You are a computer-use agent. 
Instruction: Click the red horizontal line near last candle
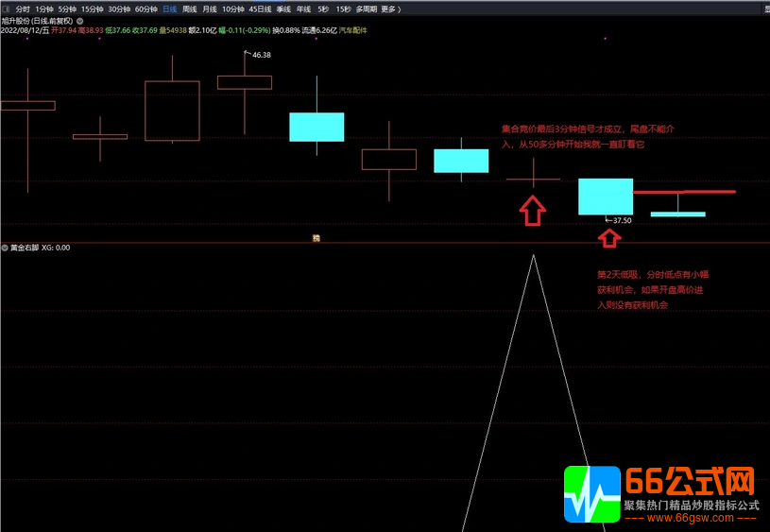pyautogui.click(x=684, y=192)
